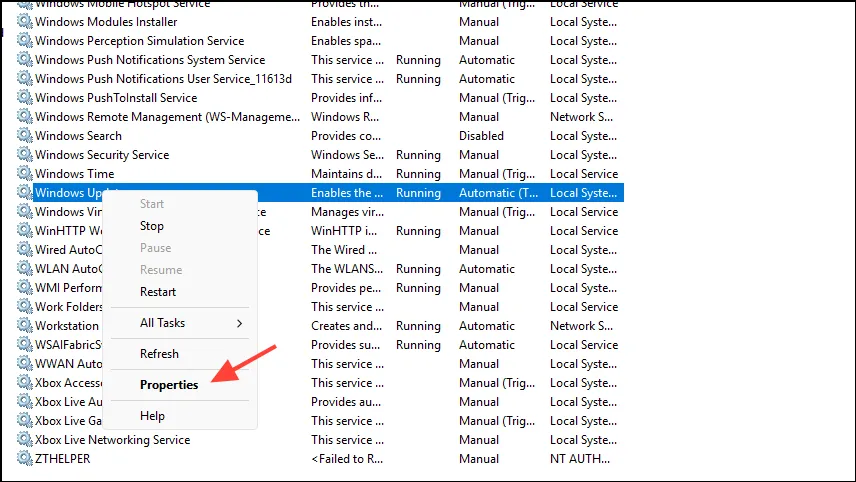Image resolution: width=856 pixels, height=482 pixels.
Task: Select Windows Push Notifications System Service name
Action: pyautogui.click(x=150, y=60)
